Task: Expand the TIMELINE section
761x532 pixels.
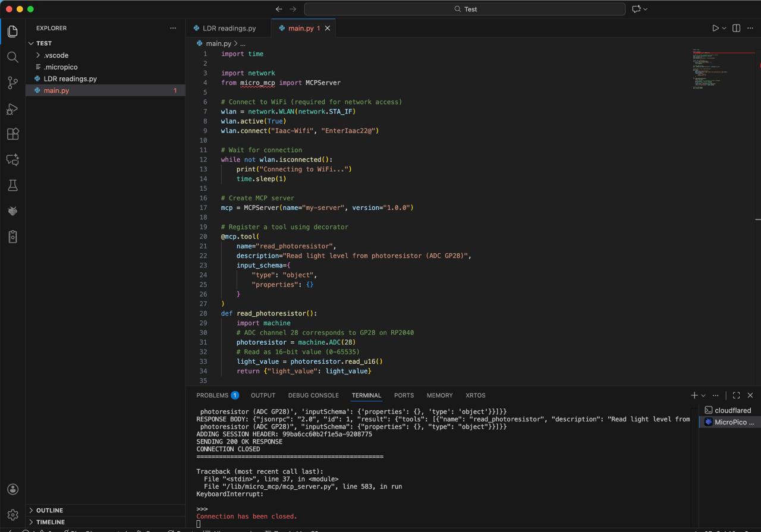Action: 51,522
